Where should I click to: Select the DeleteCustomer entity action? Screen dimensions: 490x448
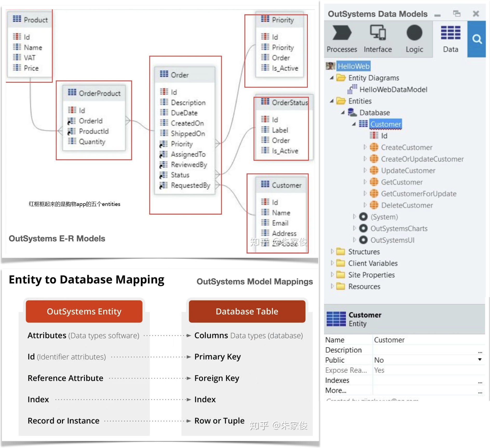tap(407, 205)
